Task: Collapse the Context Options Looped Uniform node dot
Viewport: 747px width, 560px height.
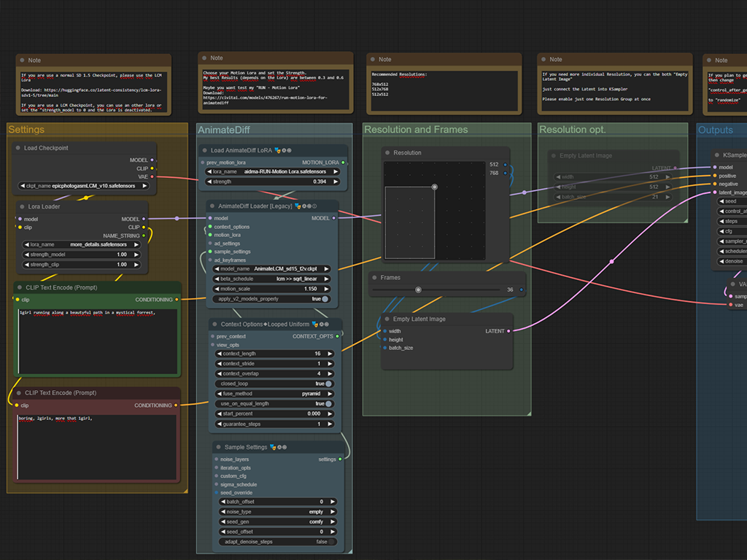Action: 215,324
